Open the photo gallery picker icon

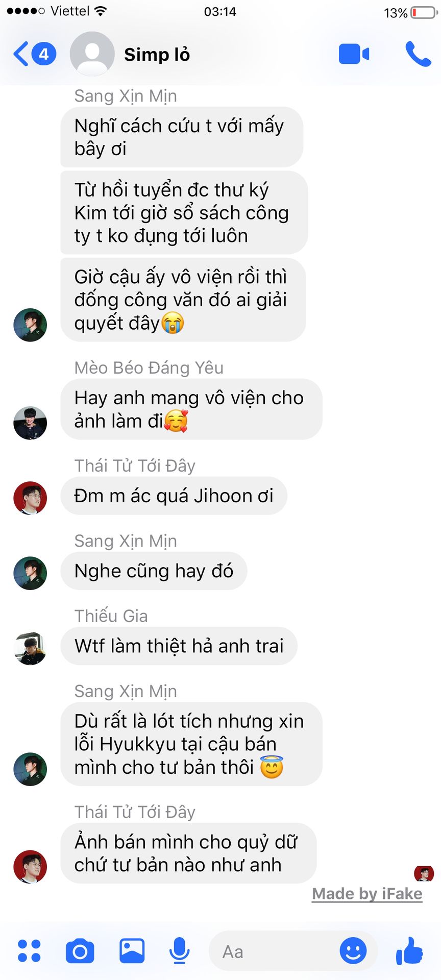[132, 951]
